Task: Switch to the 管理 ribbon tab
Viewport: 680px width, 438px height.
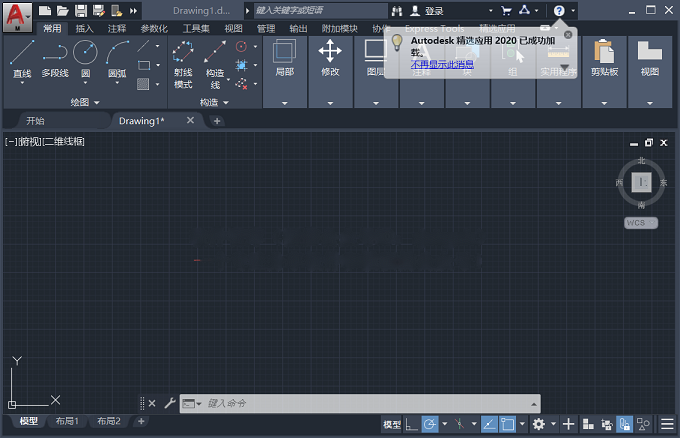Action: pos(266,29)
